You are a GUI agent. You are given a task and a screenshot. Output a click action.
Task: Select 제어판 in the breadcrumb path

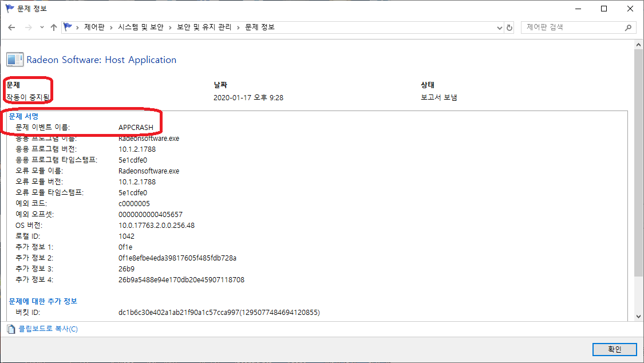tap(94, 27)
